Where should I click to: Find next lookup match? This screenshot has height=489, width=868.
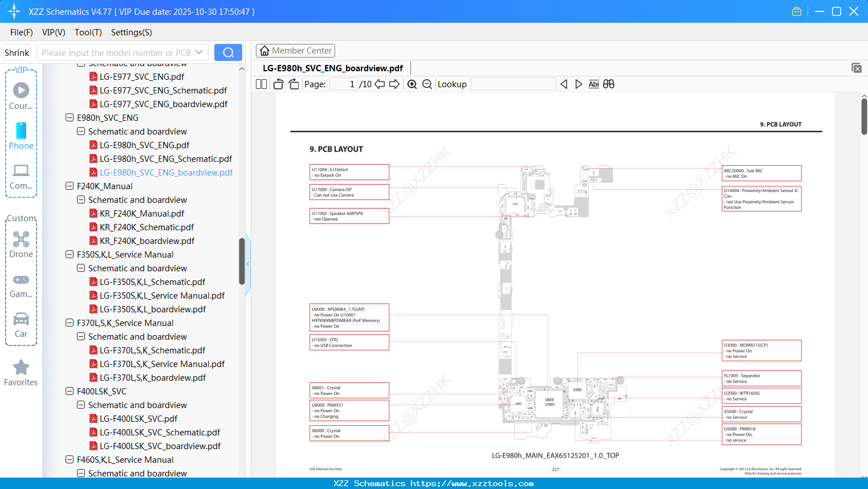coord(578,84)
